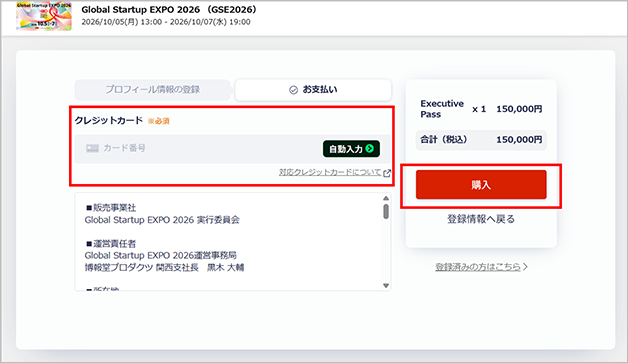Click the 合計（税込） total row

click(481, 140)
